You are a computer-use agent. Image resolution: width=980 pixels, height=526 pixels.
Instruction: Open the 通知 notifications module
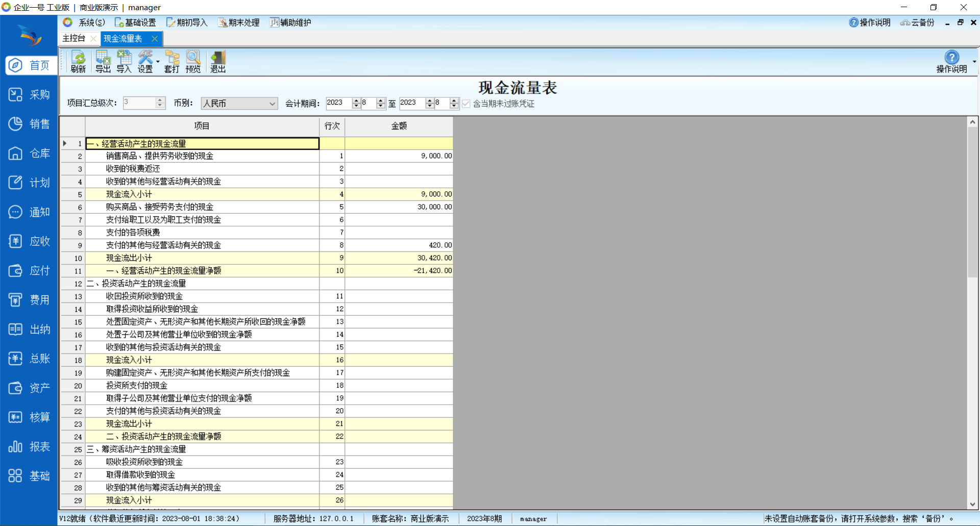coord(30,212)
